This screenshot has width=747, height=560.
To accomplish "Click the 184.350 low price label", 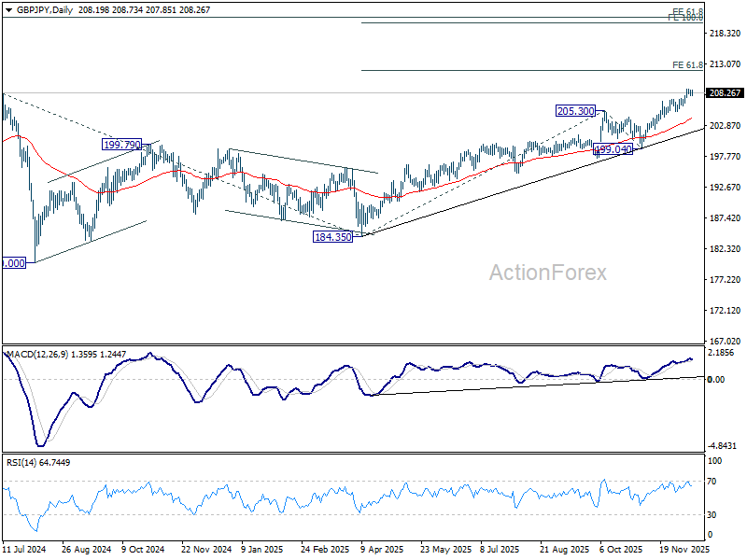I will point(335,237).
